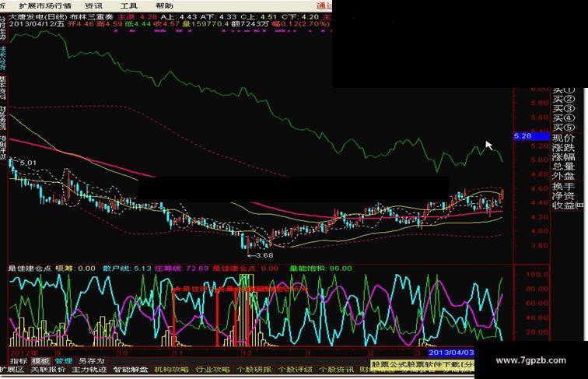Click the 现价 row in quote panel

564,138
